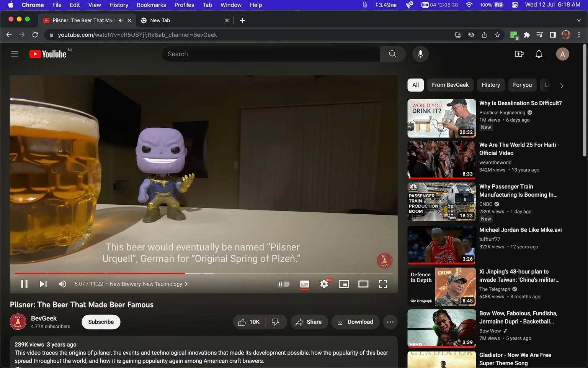Open a new tab plus button
Screen dimensions: 588x368
[x=242, y=20]
